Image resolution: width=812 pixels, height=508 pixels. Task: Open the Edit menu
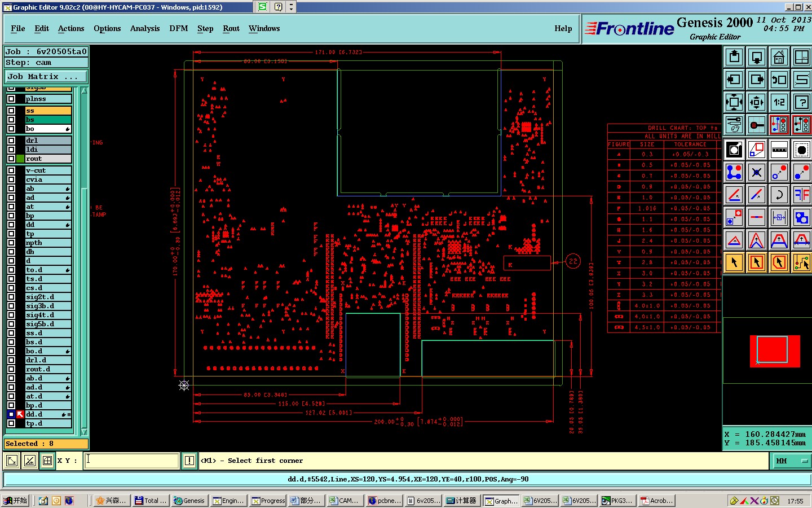pyautogui.click(x=42, y=28)
